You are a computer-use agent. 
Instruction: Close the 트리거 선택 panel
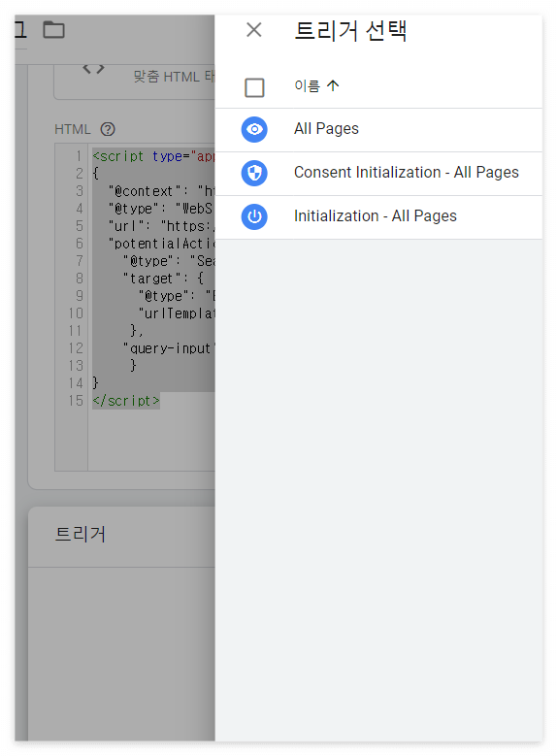(x=253, y=30)
